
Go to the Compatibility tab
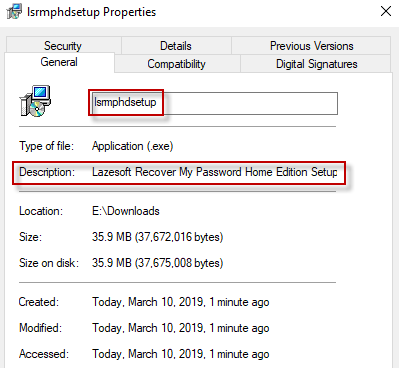[x=177, y=64]
